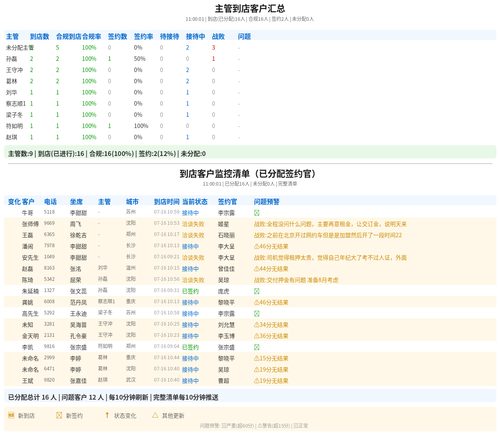Click phone number 5118
This screenshot has height=448, width=500.
point(49,212)
